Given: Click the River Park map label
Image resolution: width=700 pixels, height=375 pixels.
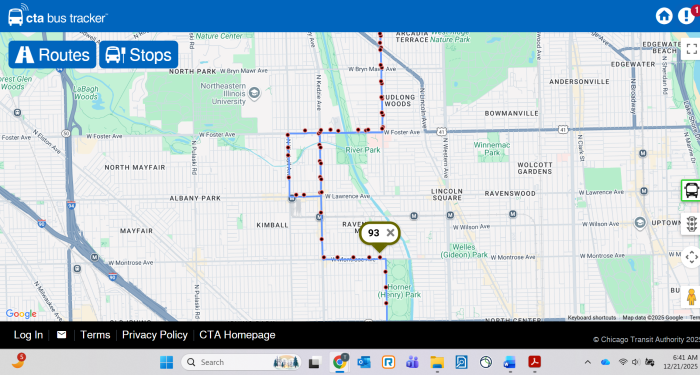Looking at the screenshot, I should coord(362,150).
